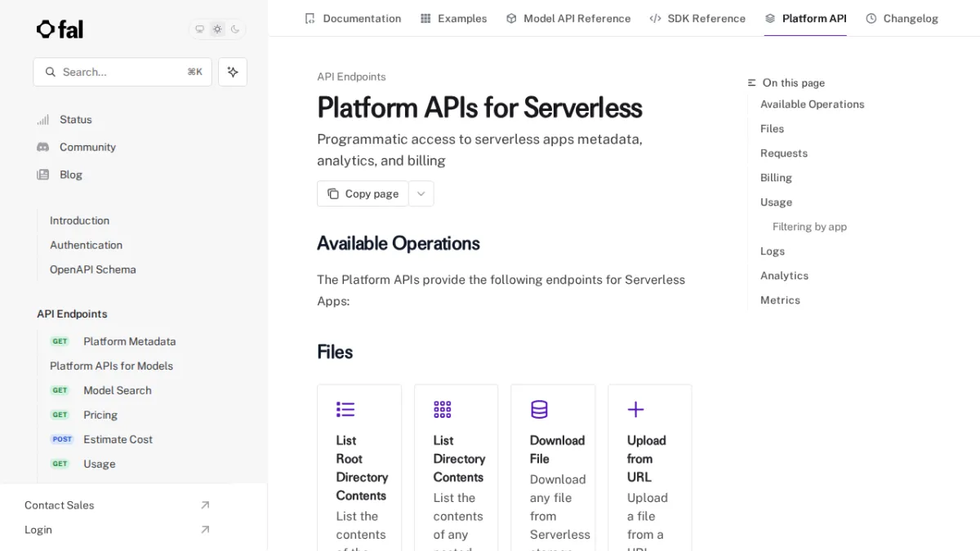980x551 pixels.
Task: Click the Blog newspaper icon
Action: tap(43, 175)
